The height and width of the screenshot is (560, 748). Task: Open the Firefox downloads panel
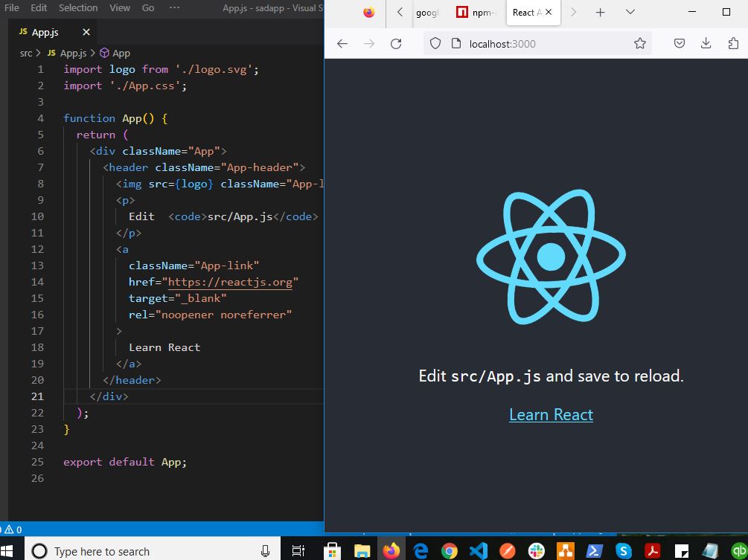pos(706,44)
